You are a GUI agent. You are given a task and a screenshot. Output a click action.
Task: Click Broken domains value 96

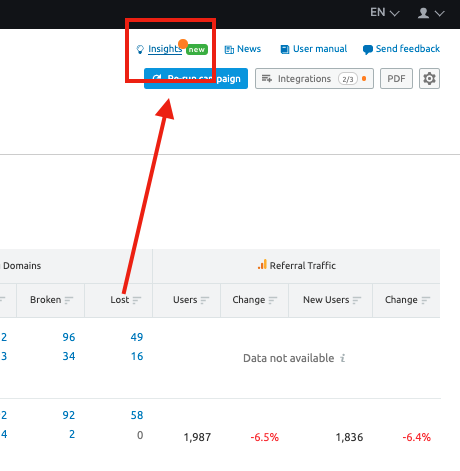[x=69, y=337]
